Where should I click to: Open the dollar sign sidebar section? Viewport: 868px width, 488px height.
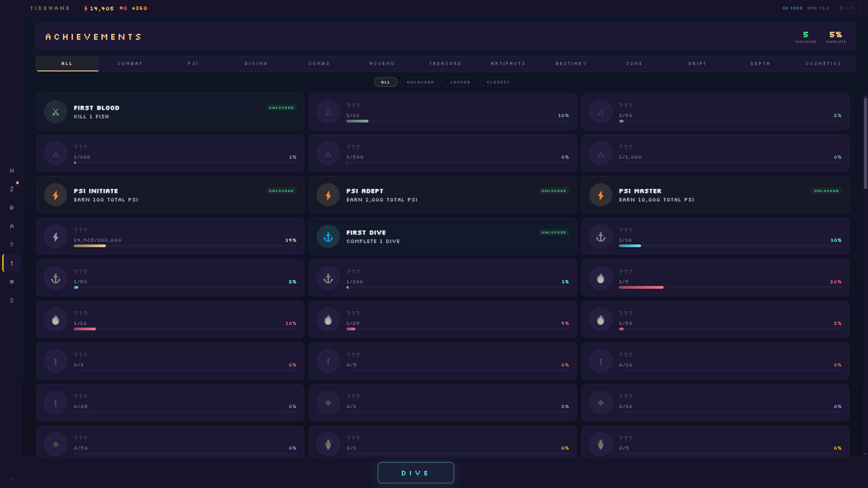pyautogui.click(x=12, y=189)
